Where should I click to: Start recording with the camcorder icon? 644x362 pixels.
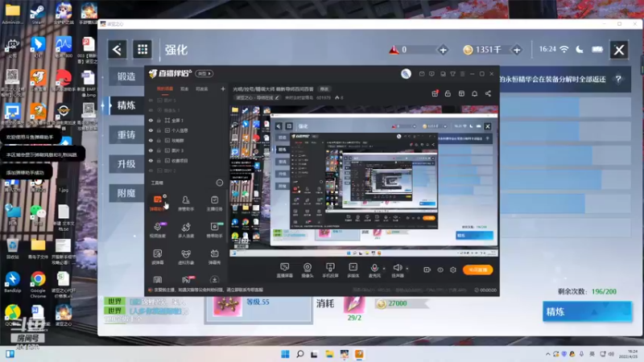click(x=427, y=269)
